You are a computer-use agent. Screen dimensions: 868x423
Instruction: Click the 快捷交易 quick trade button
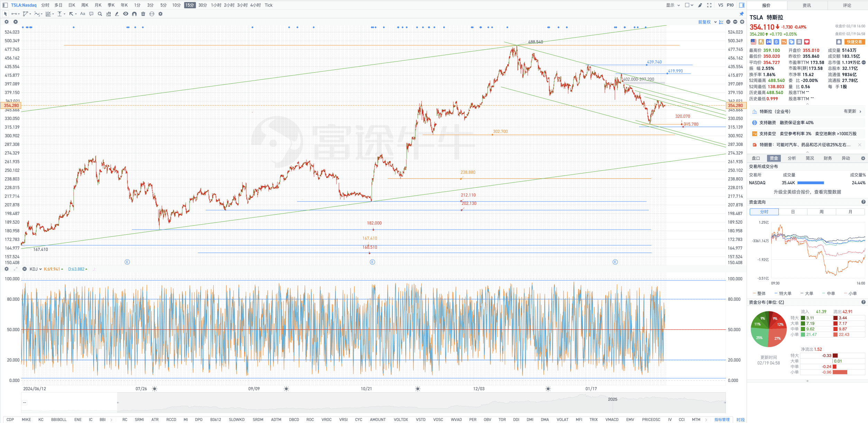tap(854, 42)
